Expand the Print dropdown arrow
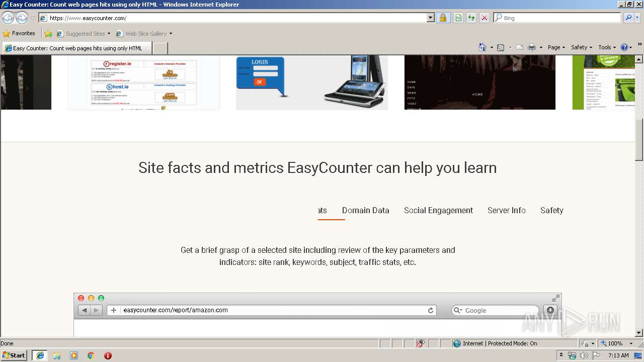This screenshot has height=362, width=644. coord(541,47)
